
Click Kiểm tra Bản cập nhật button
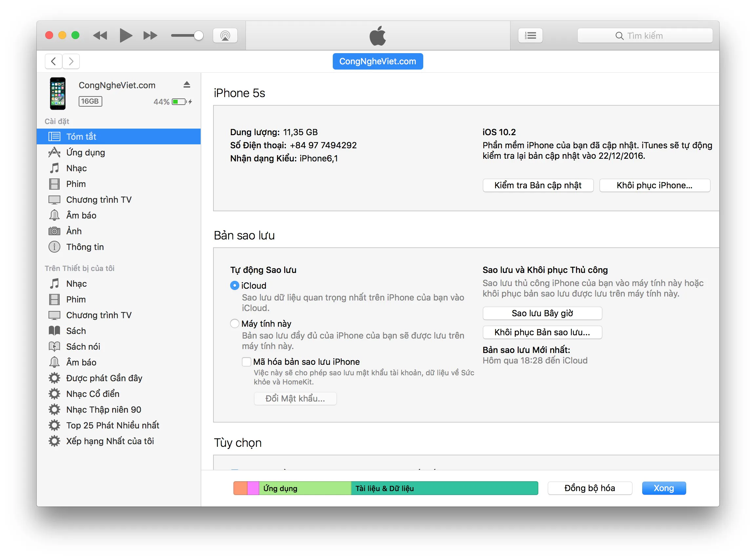[x=538, y=185]
